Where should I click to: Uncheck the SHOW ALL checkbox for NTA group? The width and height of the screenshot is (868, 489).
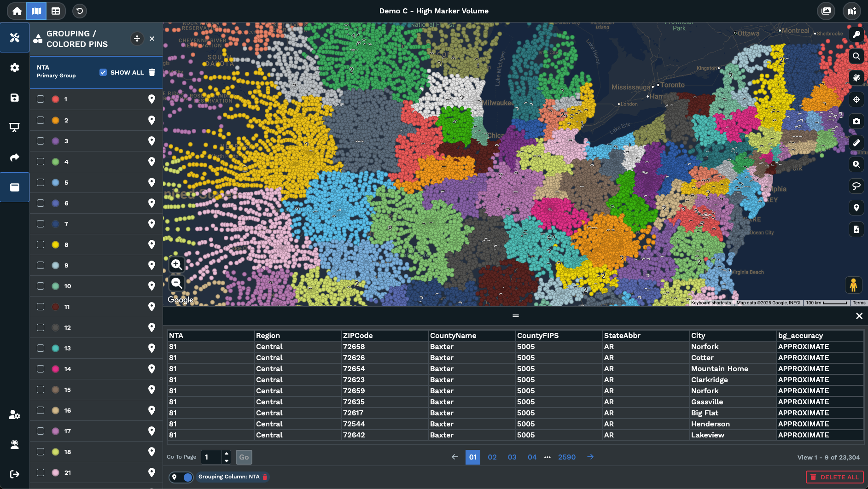click(x=102, y=72)
